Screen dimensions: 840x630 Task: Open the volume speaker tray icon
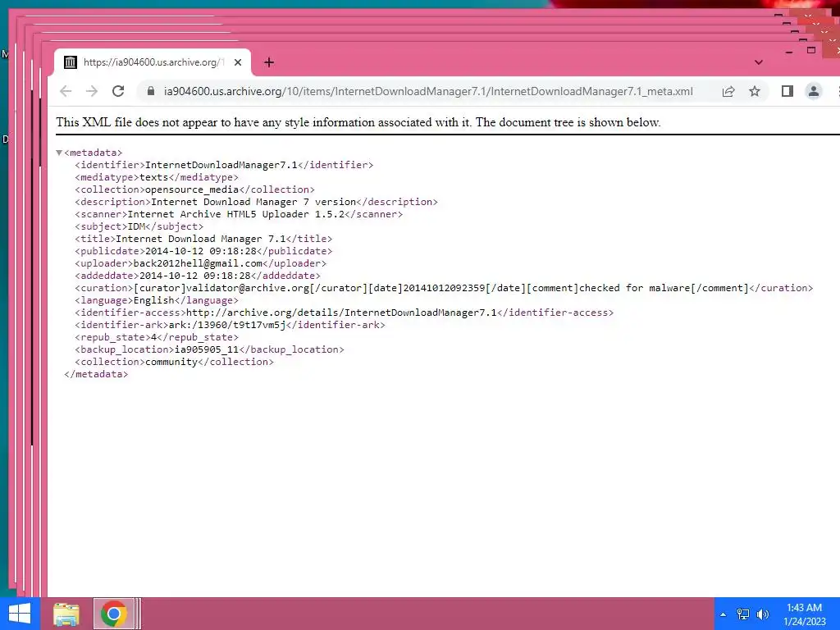pyautogui.click(x=762, y=614)
